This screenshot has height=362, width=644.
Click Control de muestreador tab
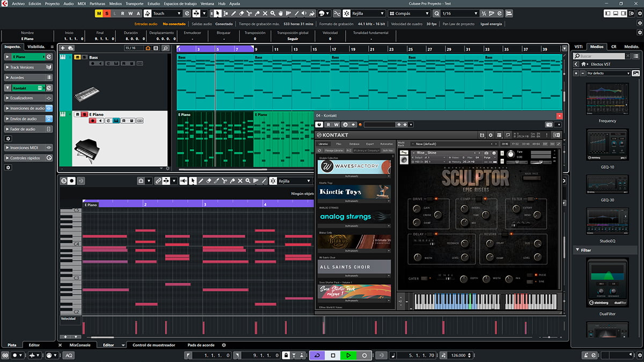pos(155,345)
